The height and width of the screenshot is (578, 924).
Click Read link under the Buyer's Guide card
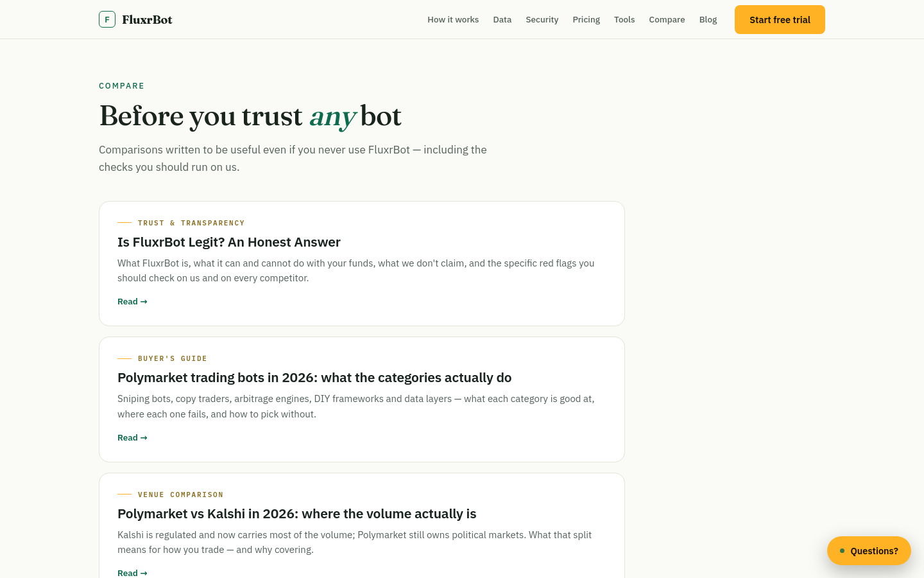(x=132, y=437)
